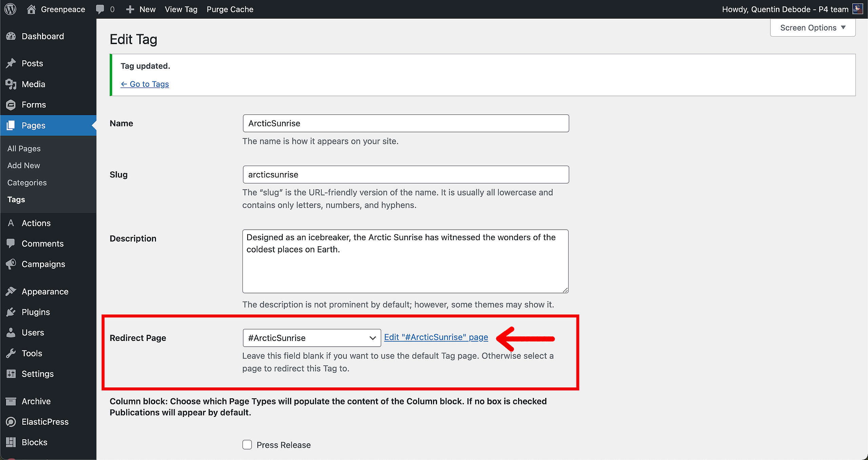Click the Actions letter icon
This screenshot has width=868, height=460.
pyautogui.click(x=11, y=223)
